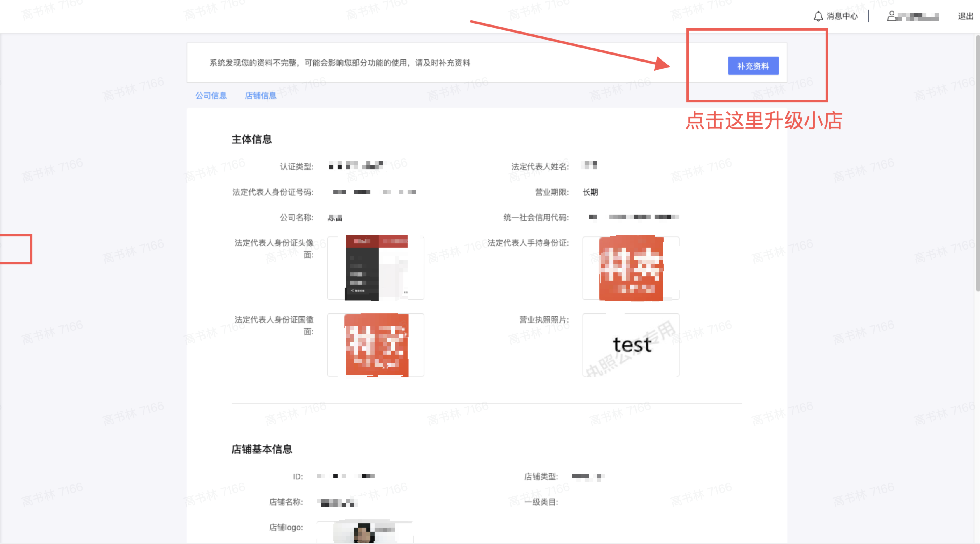Click the 店铺logo image thumbnail
Screen dimensions: 980x544
[363, 532]
